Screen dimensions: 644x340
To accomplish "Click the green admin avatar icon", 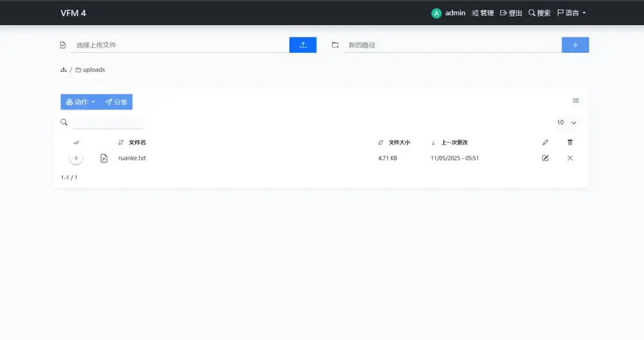I will pyautogui.click(x=436, y=14).
